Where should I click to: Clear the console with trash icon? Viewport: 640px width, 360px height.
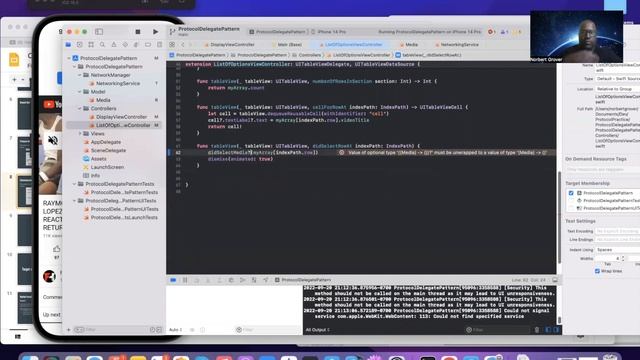click(x=537, y=330)
